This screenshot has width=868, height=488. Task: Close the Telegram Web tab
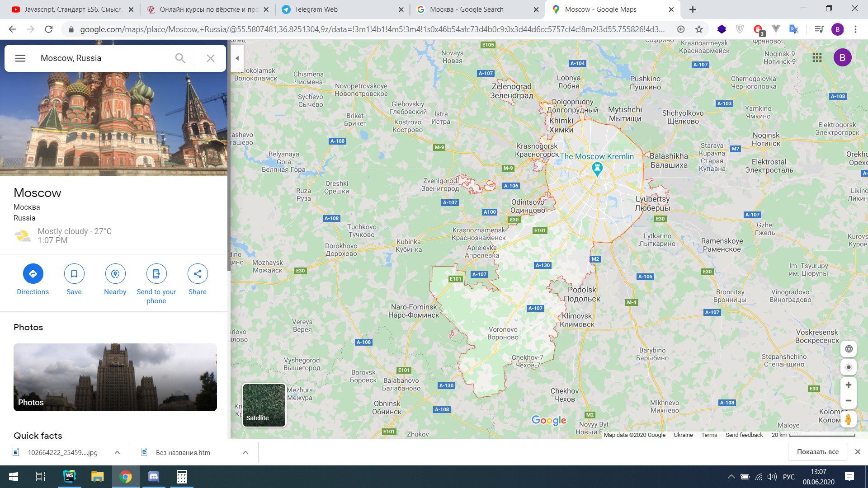[x=401, y=9]
